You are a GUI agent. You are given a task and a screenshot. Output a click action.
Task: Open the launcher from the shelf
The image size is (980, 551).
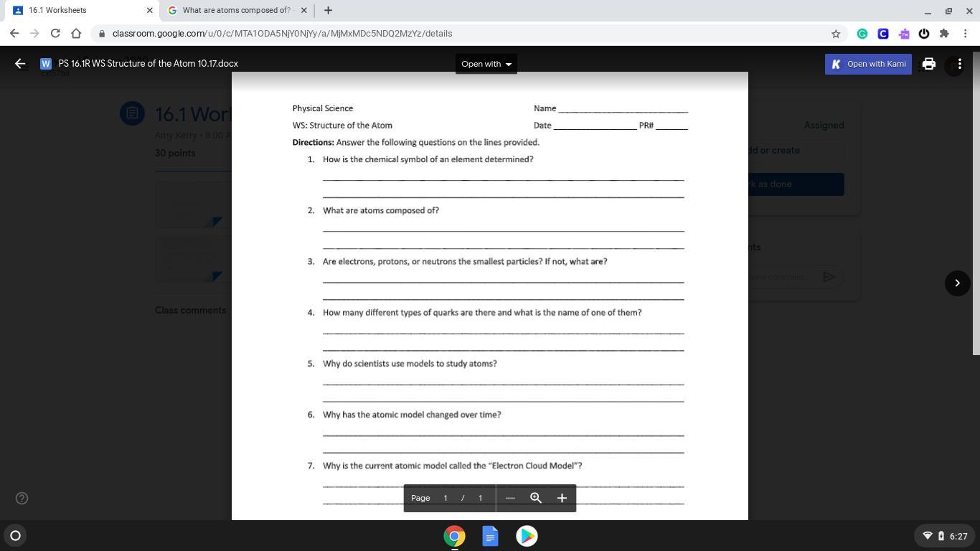click(x=15, y=535)
